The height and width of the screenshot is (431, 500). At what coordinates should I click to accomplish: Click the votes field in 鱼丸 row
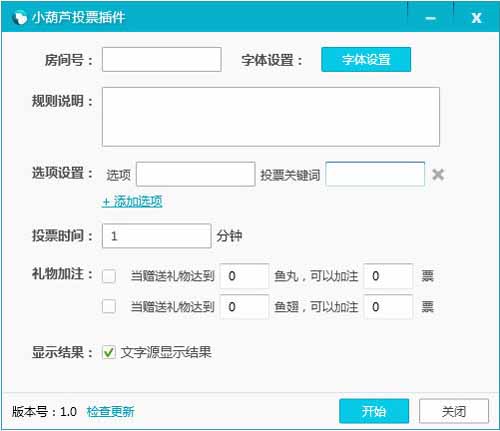388,276
